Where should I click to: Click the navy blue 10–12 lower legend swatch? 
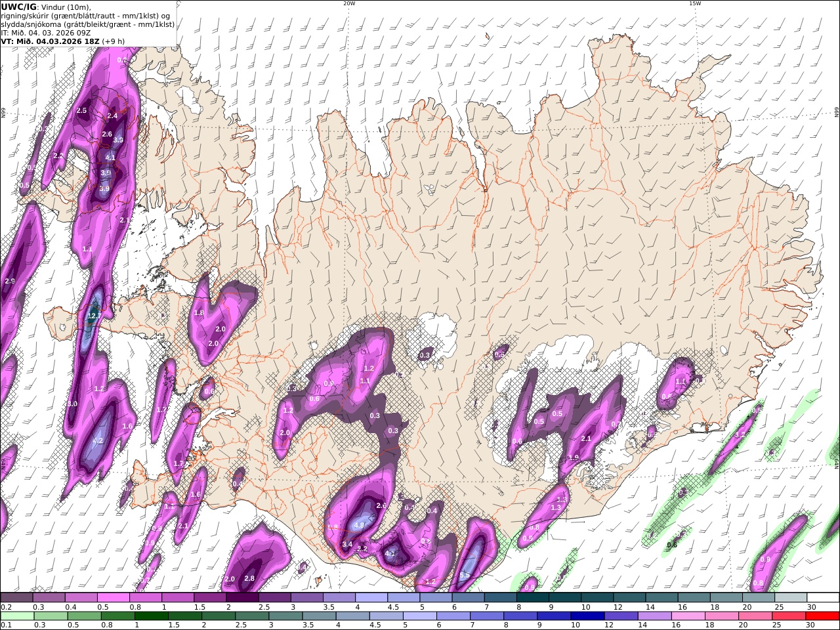pos(587,616)
